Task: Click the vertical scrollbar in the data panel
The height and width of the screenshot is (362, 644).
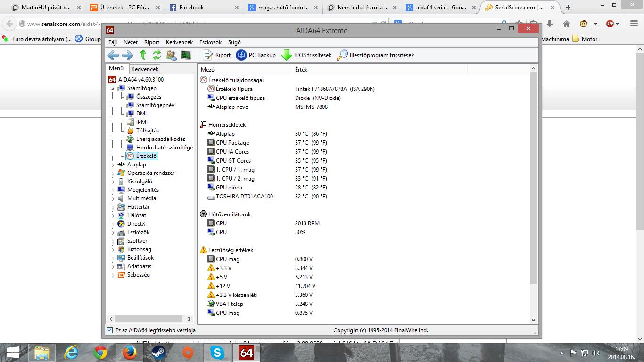Action: tap(533, 179)
